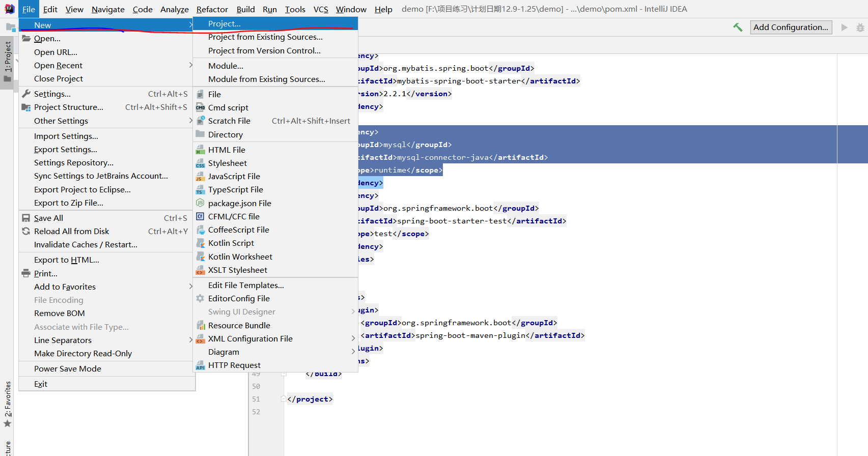The width and height of the screenshot is (868, 456).
Task: Click the Settings wrench icon
Action: click(26, 94)
